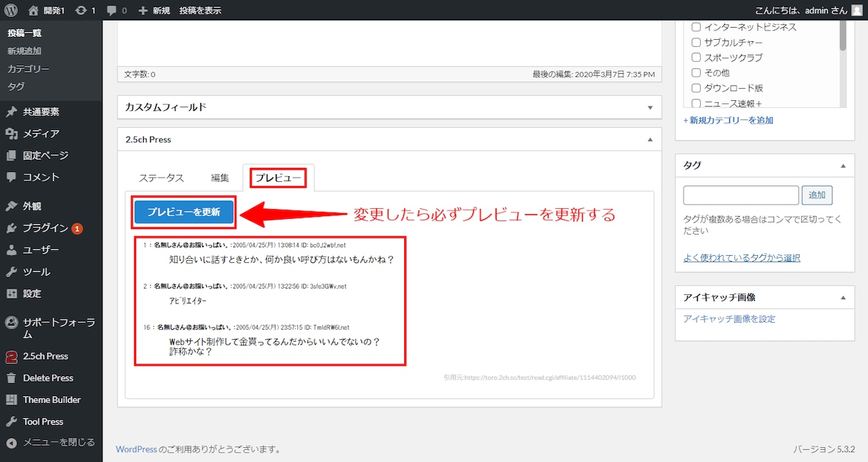
Task: Check スポーツクラブ category
Action: (x=697, y=58)
